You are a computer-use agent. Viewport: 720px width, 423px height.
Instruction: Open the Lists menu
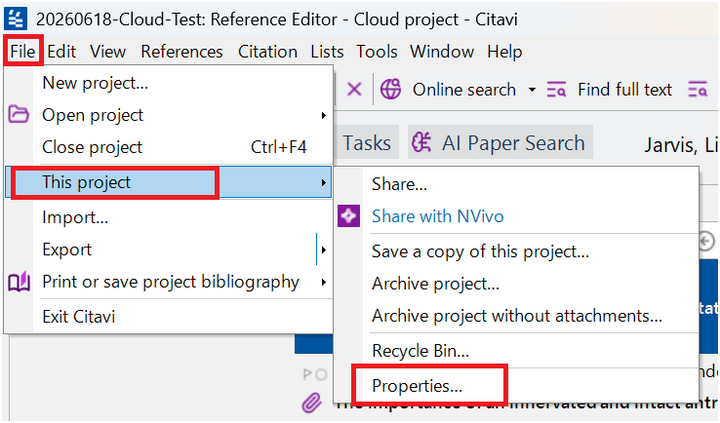tap(327, 51)
